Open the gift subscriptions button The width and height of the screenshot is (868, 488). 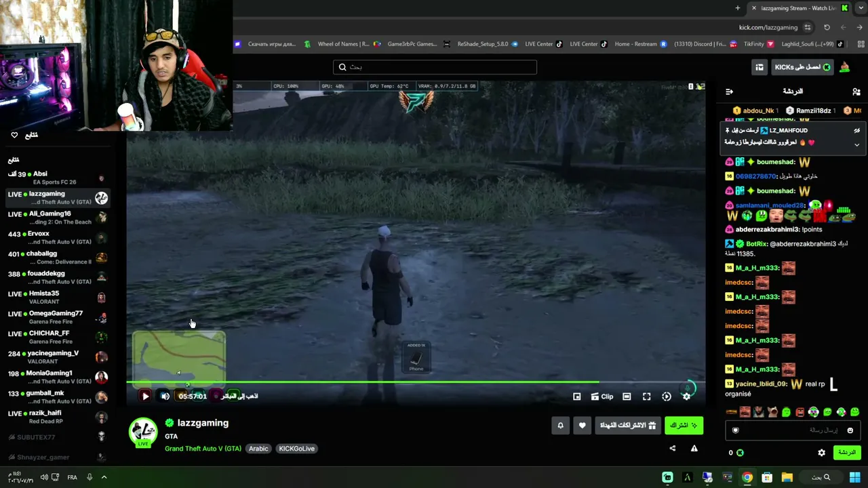[x=628, y=426]
